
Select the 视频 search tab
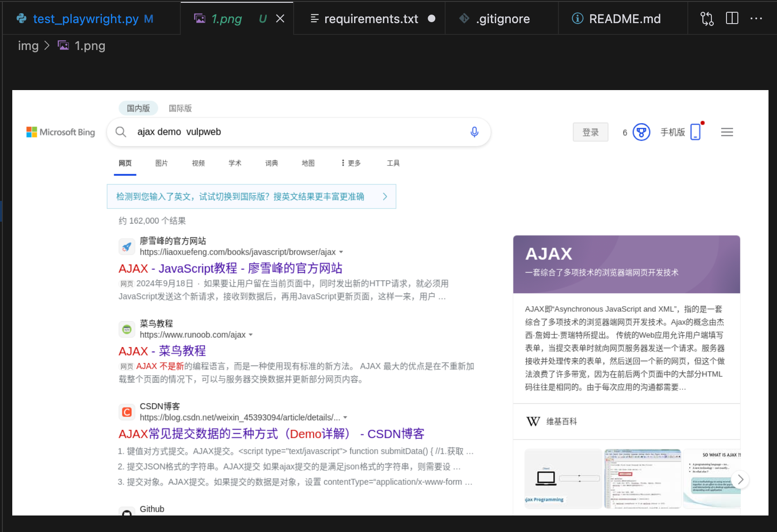point(198,163)
